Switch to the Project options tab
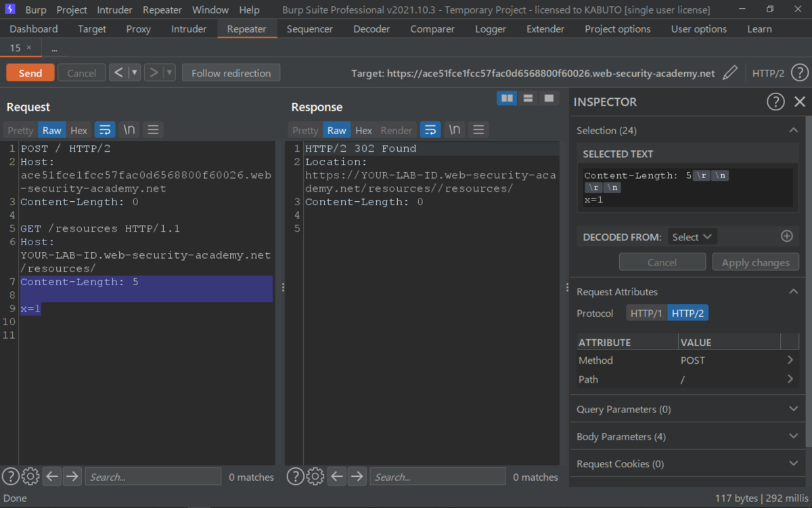The width and height of the screenshot is (812, 508). (x=618, y=29)
